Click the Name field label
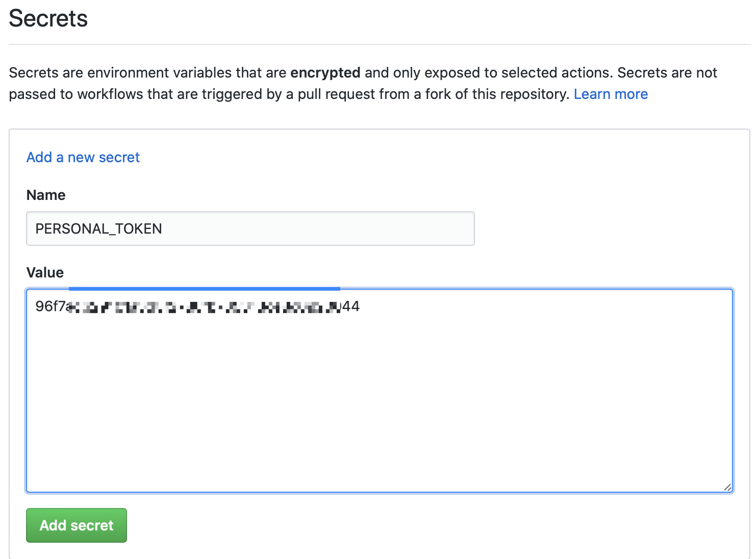Viewport: 756px width, 559px height. pyautogui.click(x=46, y=195)
